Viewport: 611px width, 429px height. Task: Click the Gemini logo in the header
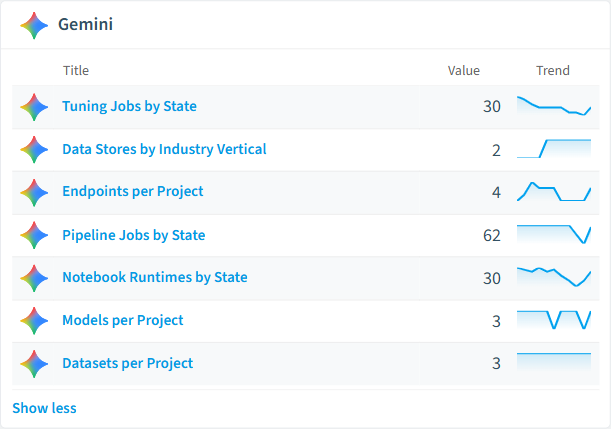(34, 25)
